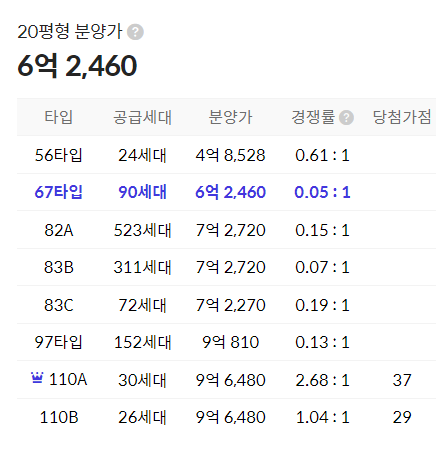Click the 9억 6,480 price for 110B
The width and height of the screenshot is (441, 457).
230,417
